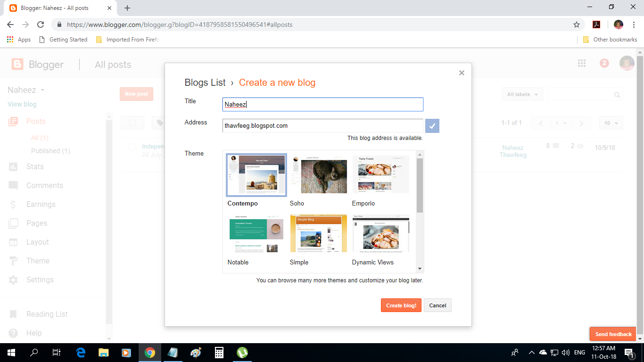
Task: Open Calculator from the taskbar
Action: tap(219, 352)
